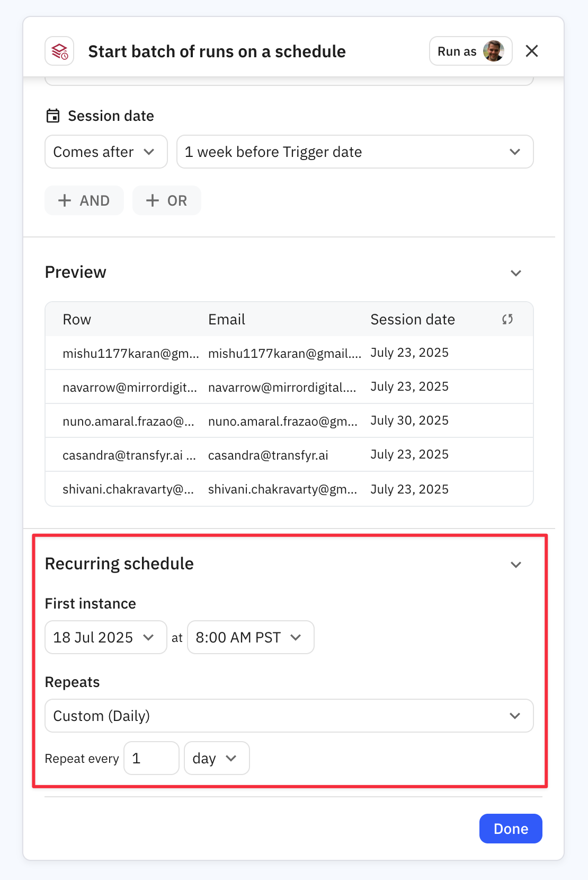Change the day interval unit dropdown
The height and width of the screenshot is (880, 588).
(x=216, y=759)
